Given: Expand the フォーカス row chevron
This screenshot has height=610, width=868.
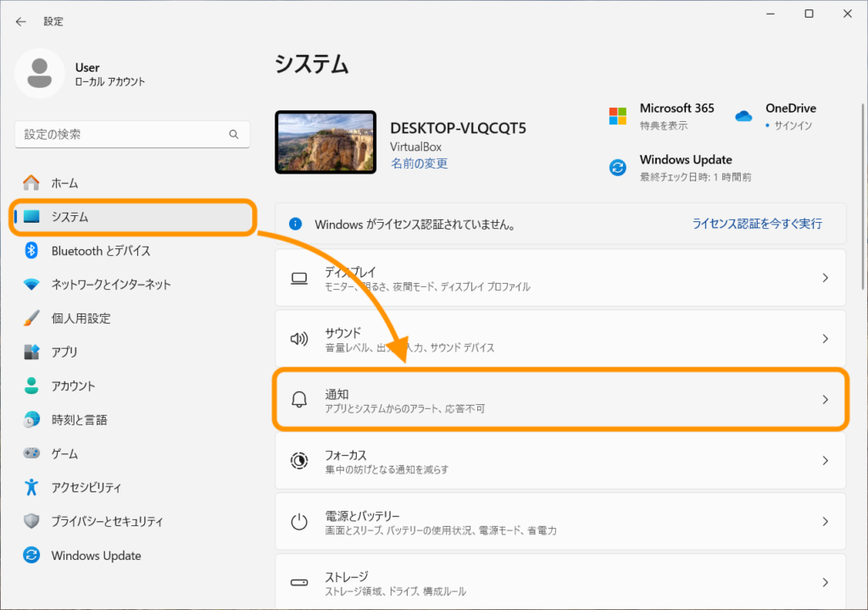Looking at the screenshot, I should click(825, 461).
